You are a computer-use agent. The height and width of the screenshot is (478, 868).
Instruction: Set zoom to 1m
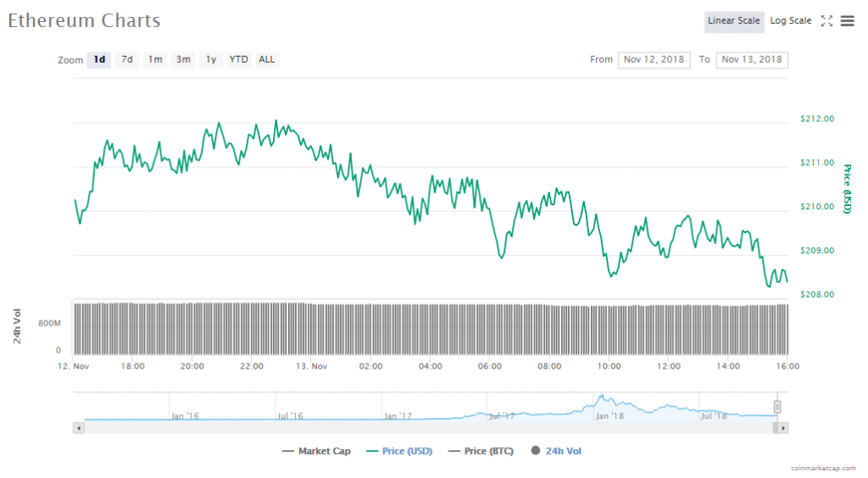(x=155, y=59)
